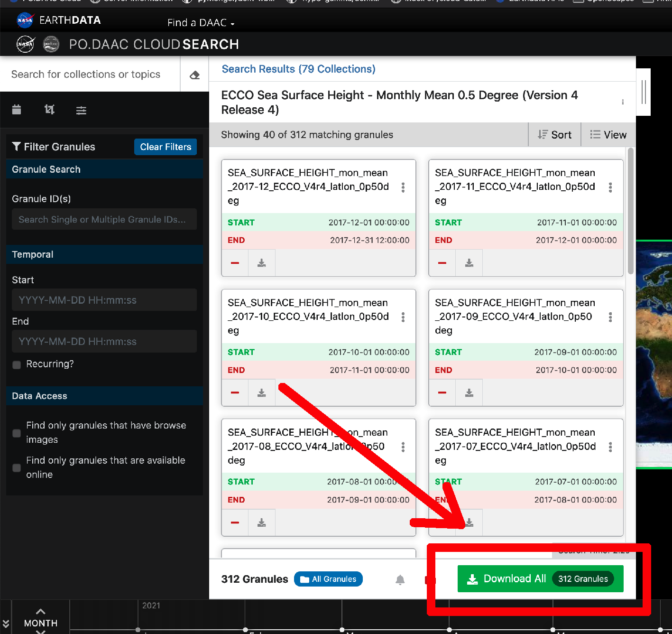
Task: Download the 2017-12 granule
Action: pos(262,263)
